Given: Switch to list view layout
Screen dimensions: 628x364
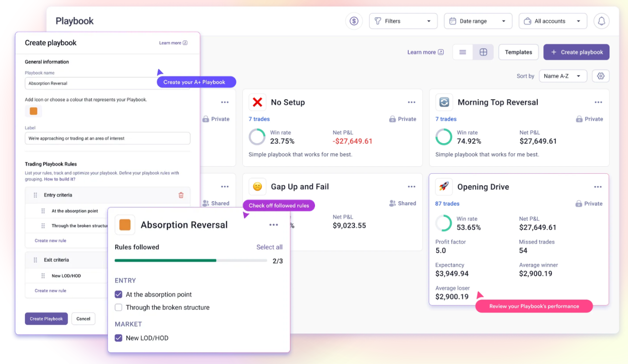Looking at the screenshot, I should click(x=463, y=52).
